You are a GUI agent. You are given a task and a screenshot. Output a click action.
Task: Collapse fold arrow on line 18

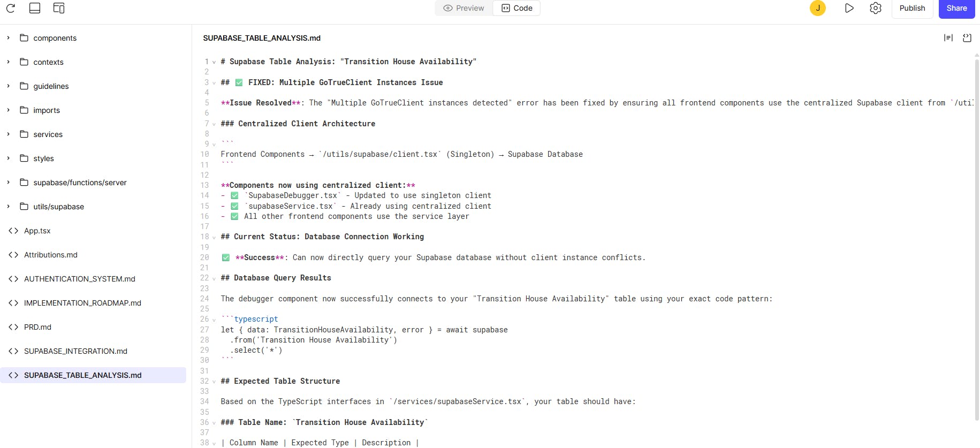[x=214, y=237]
